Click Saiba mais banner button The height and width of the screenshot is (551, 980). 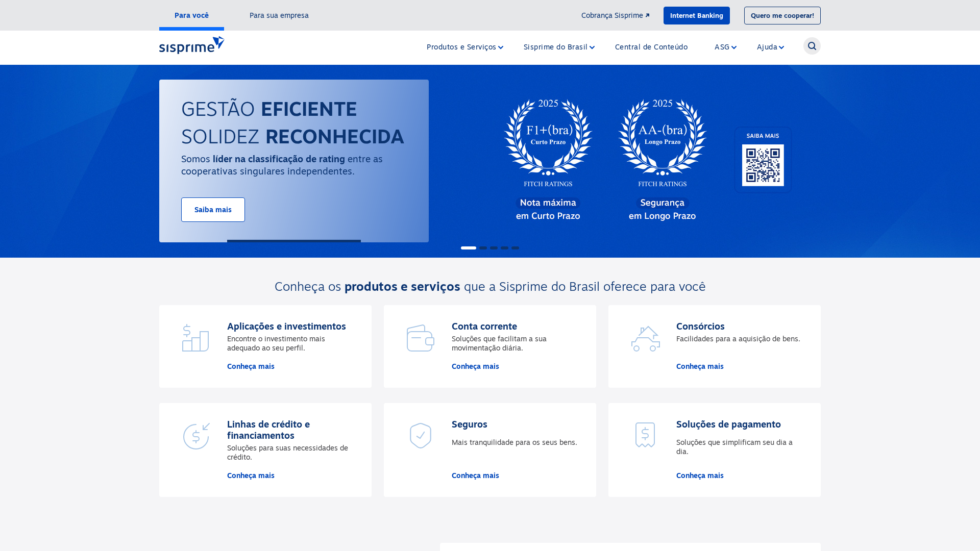coord(213,210)
